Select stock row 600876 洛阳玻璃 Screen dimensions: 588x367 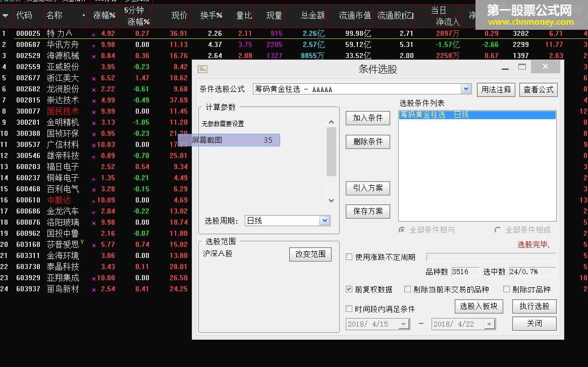click(95, 222)
